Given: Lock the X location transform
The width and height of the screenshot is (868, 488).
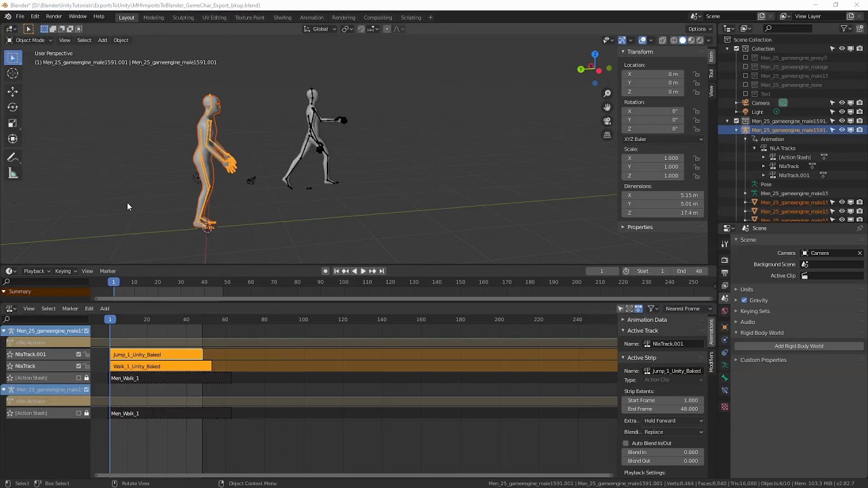Looking at the screenshot, I should (696, 74).
